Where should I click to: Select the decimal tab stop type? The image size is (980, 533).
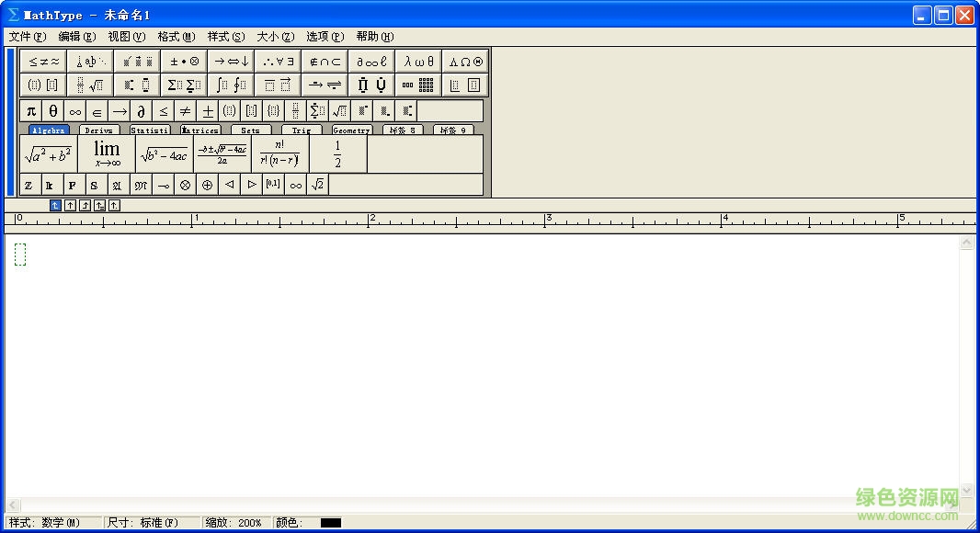coord(114,206)
